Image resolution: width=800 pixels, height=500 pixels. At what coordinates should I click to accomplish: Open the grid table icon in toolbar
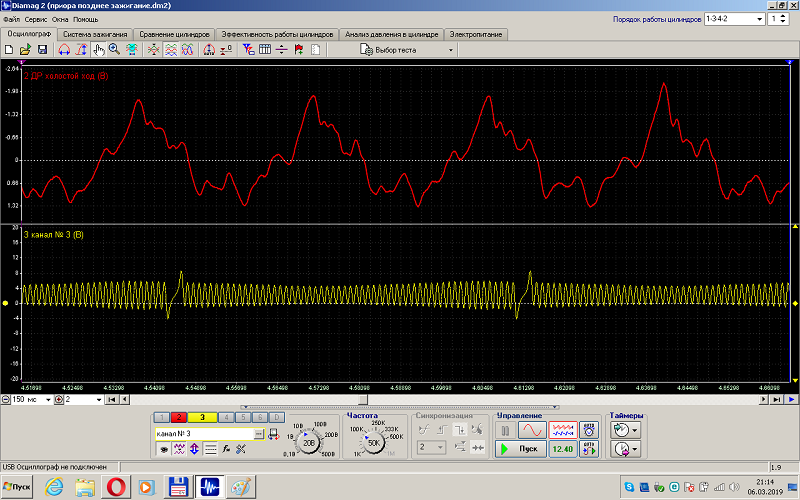[265, 48]
